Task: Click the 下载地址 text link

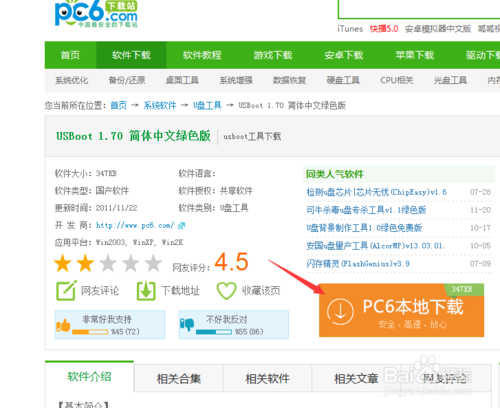Action: (181, 291)
